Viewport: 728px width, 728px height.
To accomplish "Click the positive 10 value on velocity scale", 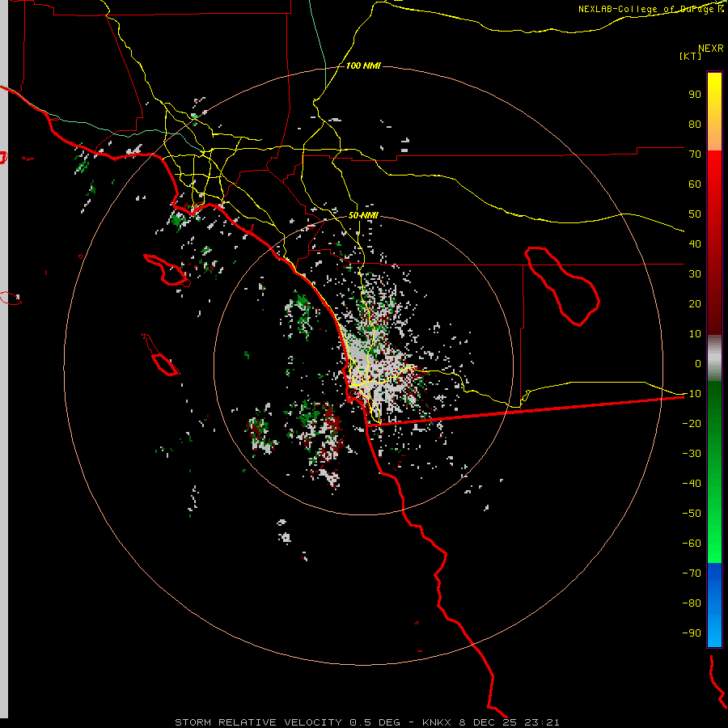I will pos(695,334).
